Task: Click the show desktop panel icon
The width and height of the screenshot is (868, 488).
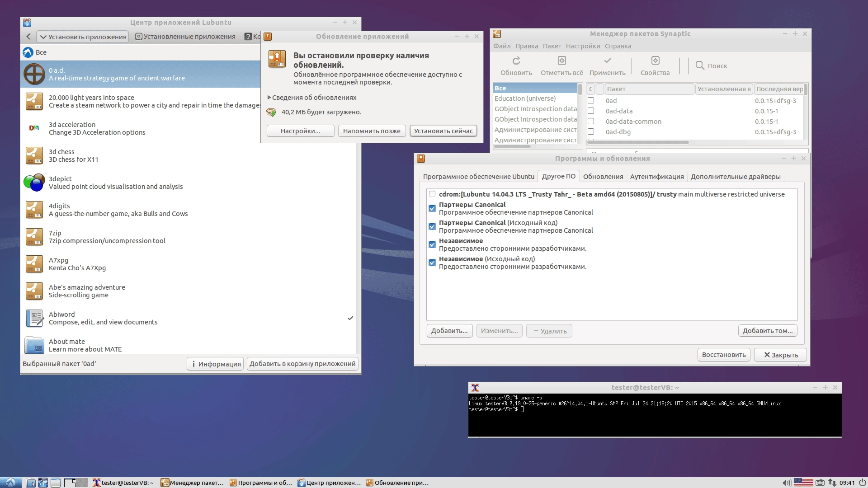Action: coord(56,483)
